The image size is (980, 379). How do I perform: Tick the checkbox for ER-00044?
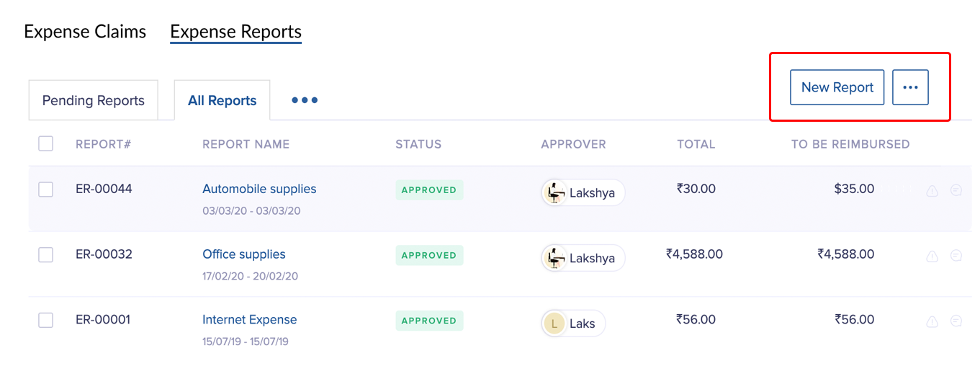(46, 189)
